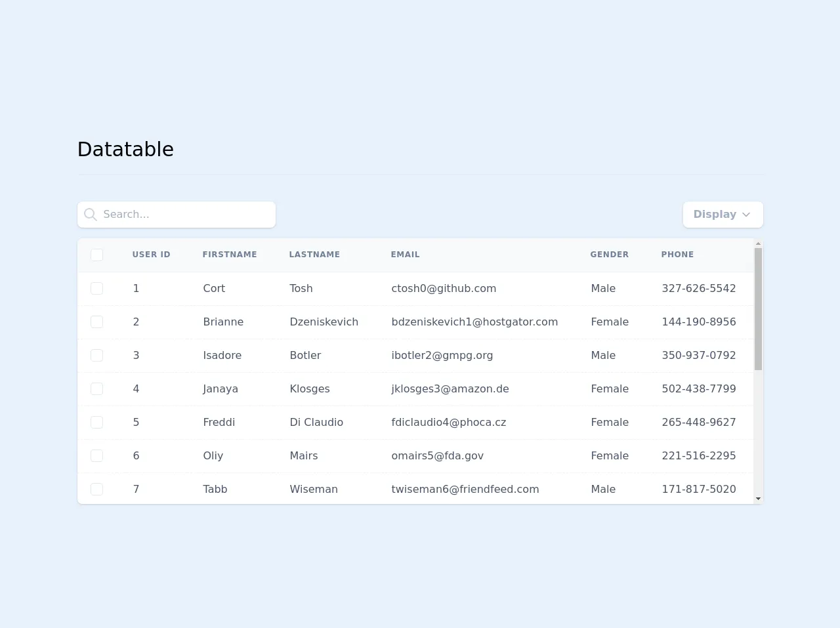
Task: Open the Display dropdown
Action: coord(722,215)
